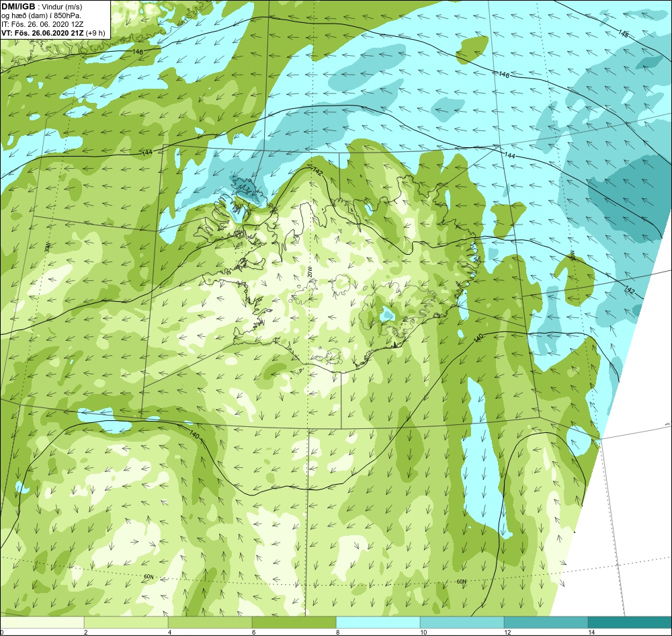Click the '60N' latitude label under 30W
The width and height of the screenshot is (672, 636).
[x=149, y=577]
